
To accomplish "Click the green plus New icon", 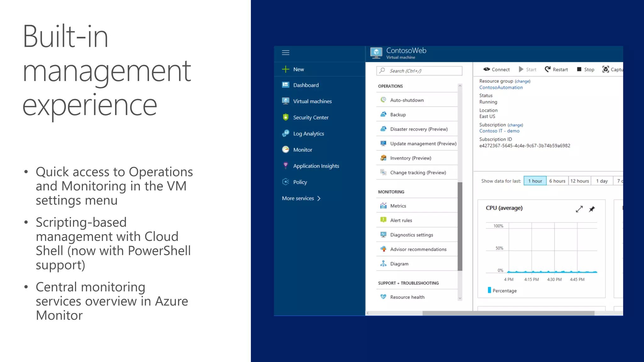I will 286,69.
